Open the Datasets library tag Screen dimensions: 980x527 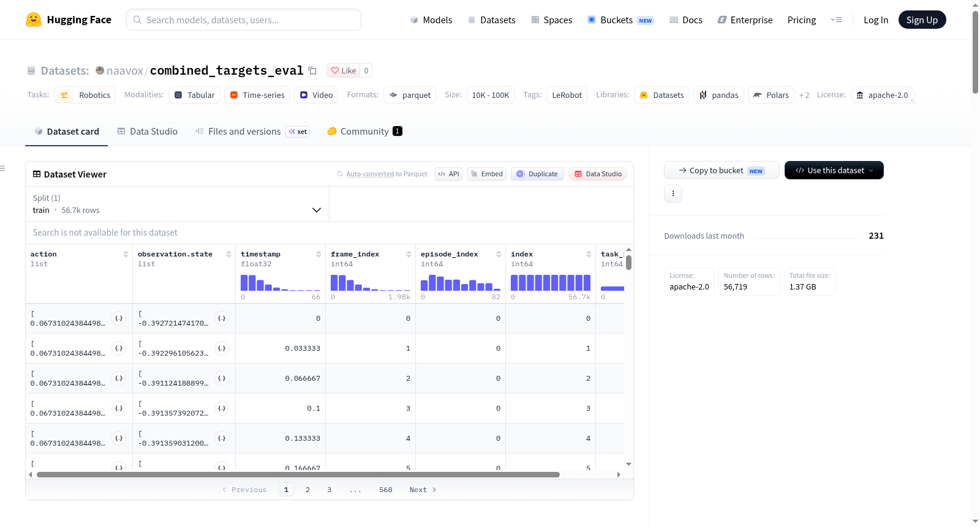click(x=661, y=95)
